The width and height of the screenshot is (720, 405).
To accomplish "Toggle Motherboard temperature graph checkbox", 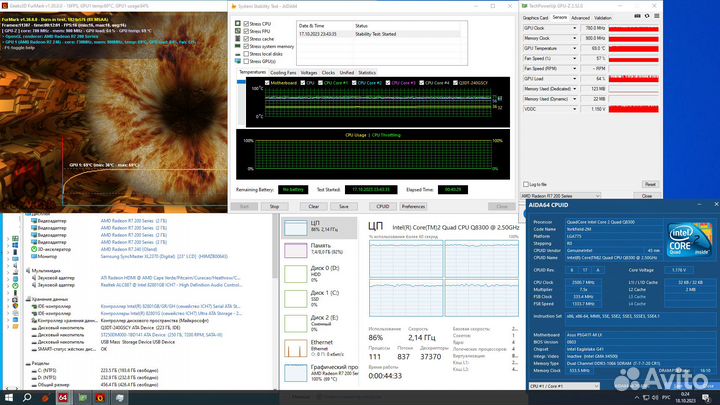I will 267,83.
